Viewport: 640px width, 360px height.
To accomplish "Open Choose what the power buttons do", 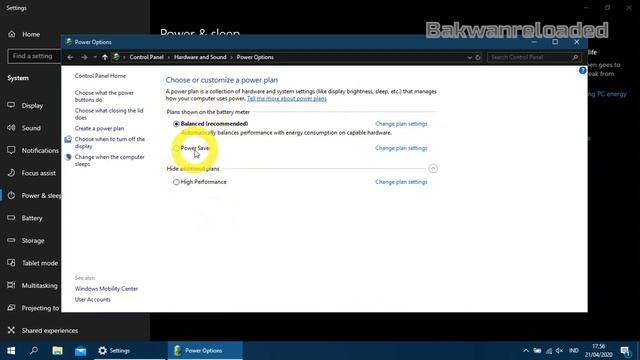I will click(x=104, y=96).
